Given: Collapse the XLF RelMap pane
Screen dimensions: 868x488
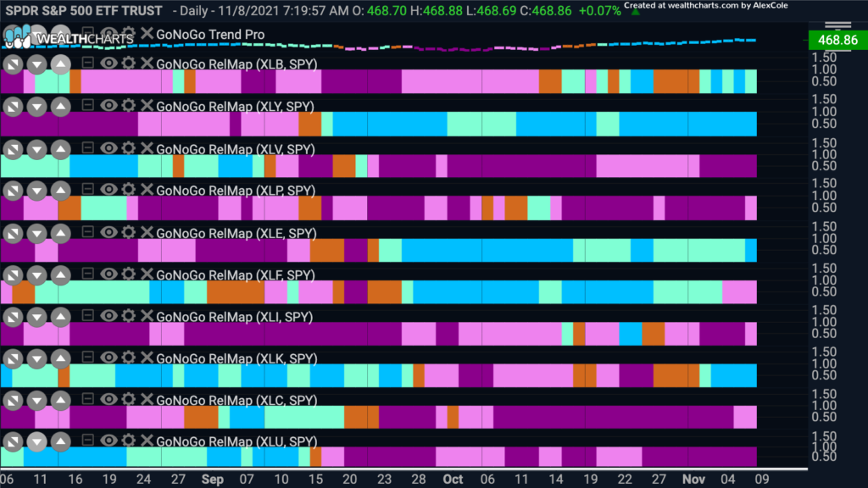Looking at the screenshot, I should 87,274.
